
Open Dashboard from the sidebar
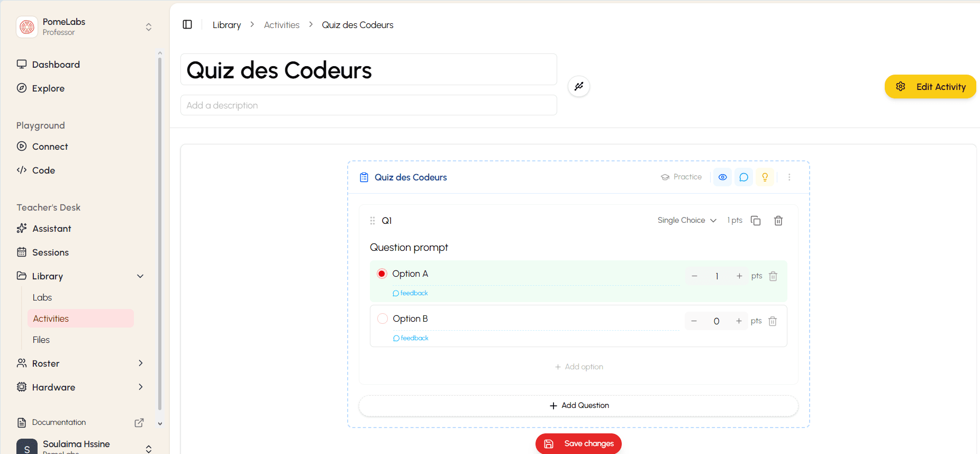tap(48, 65)
